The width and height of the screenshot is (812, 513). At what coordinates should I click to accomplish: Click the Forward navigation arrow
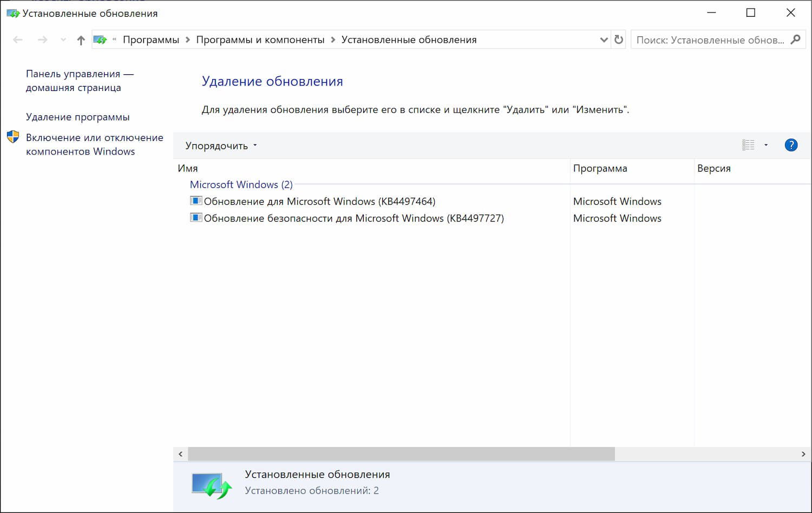pos(42,39)
